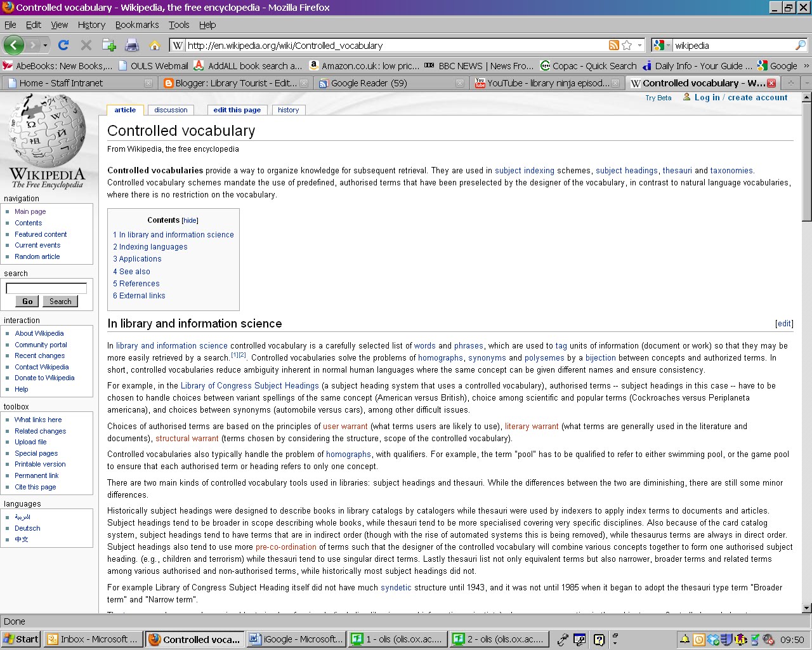Click the magnifier search icon in search bar
Viewport: 812px width, 650px height.
click(801, 45)
